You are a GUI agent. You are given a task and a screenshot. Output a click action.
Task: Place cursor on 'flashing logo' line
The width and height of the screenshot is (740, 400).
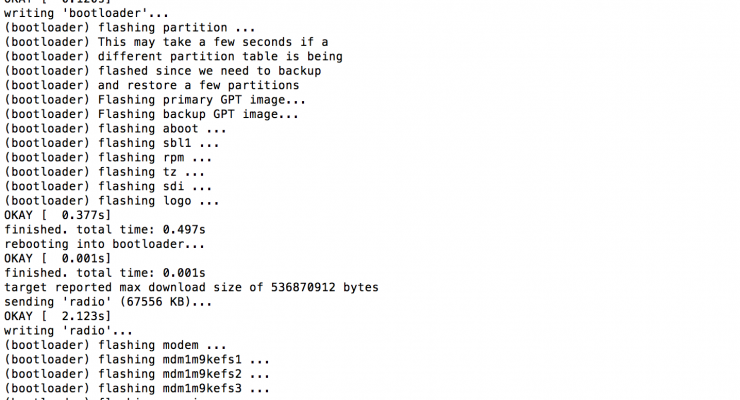(112, 200)
